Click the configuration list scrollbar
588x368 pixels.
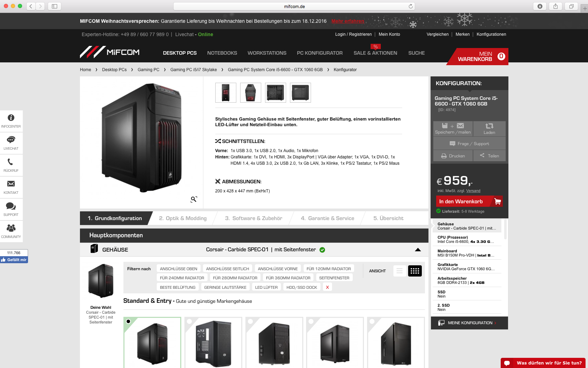[x=505, y=229]
